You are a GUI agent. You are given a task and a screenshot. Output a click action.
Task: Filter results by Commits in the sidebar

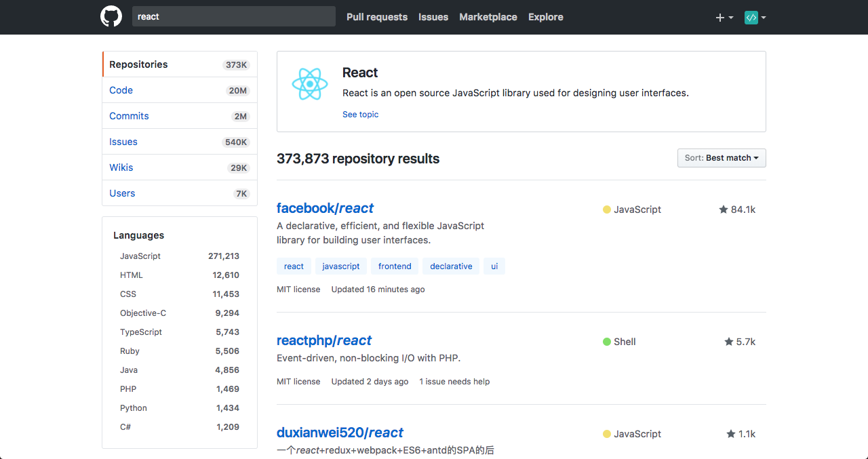pos(129,115)
